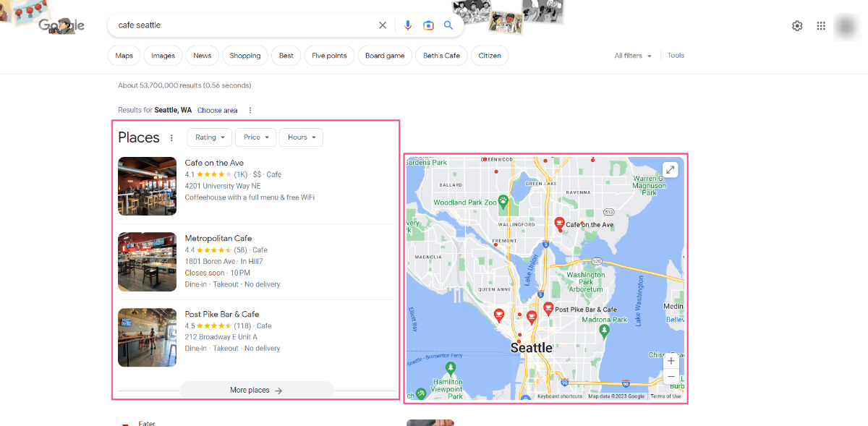Open the Post Pike Bar & Cafe listing
Image resolution: width=868 pixels, height=426 pixels.
click(x=222, y=315)
